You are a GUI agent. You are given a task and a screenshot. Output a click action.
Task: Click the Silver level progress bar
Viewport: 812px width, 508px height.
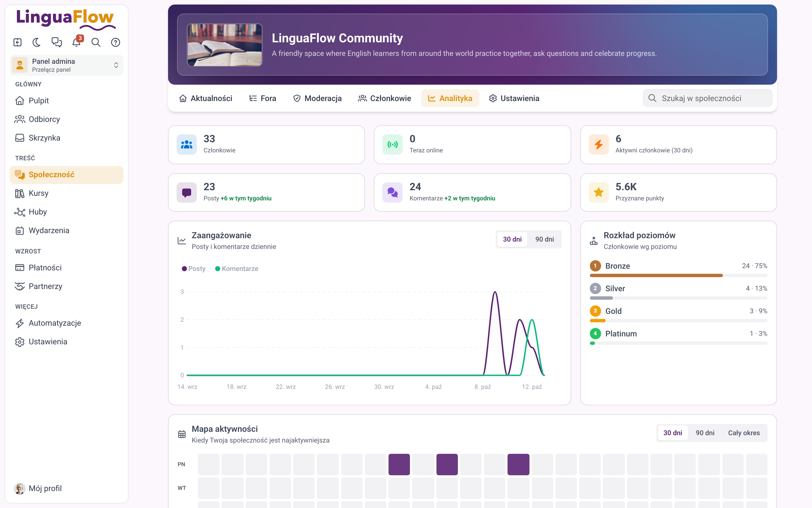point(678,298)
